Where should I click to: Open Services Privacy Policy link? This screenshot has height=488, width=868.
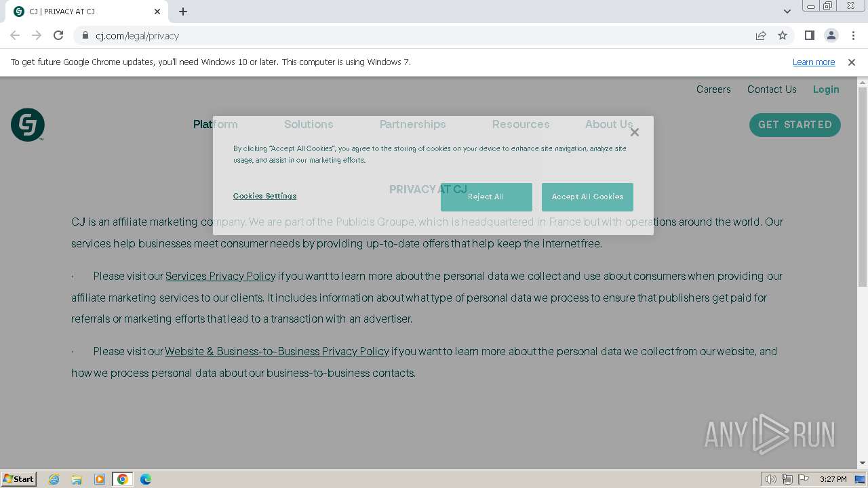pos(220,276)
